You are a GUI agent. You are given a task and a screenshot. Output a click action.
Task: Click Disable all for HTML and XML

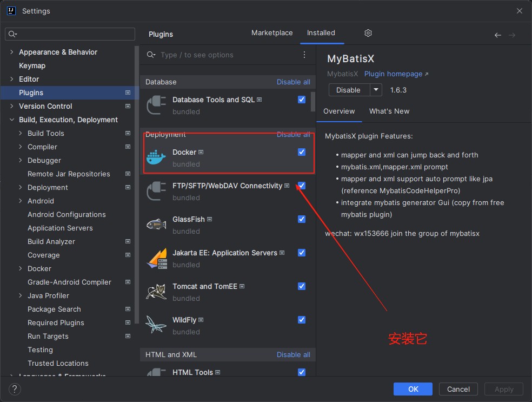(294, 354)
